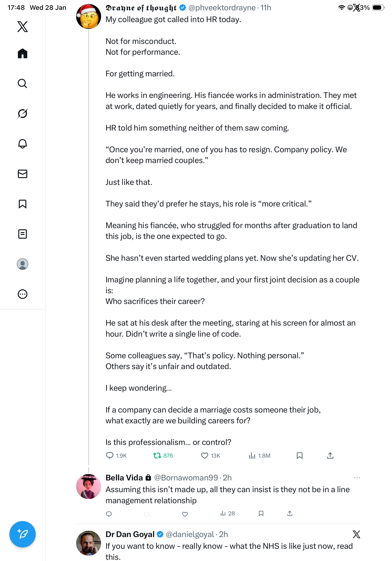Bookmark the Drayne of thought post
The image size is (392, 561).
click(x=299, y=456)
